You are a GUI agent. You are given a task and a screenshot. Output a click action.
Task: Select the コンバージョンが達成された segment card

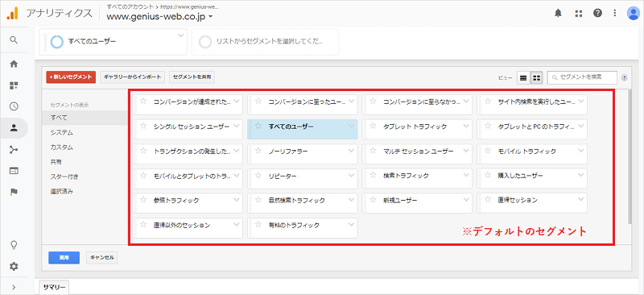[188, 105]
